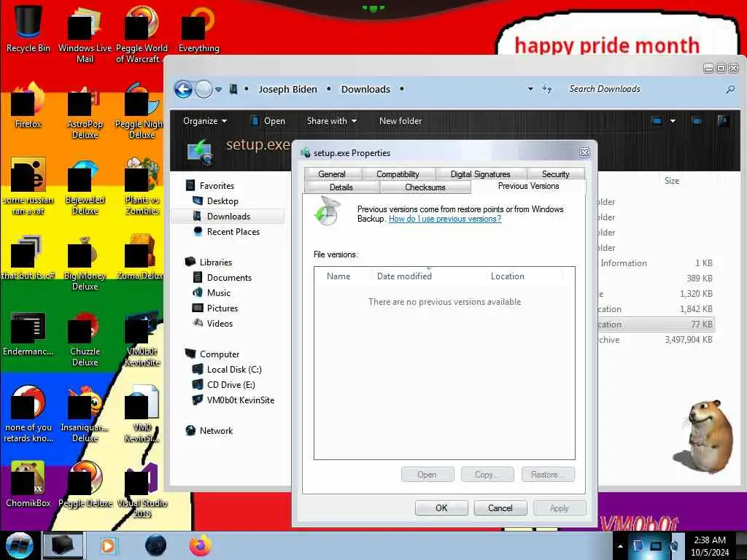This screenshot has height=560, width=747.
Task: Open ChomikBox desktop shortcut
Action: coord(28,485)
